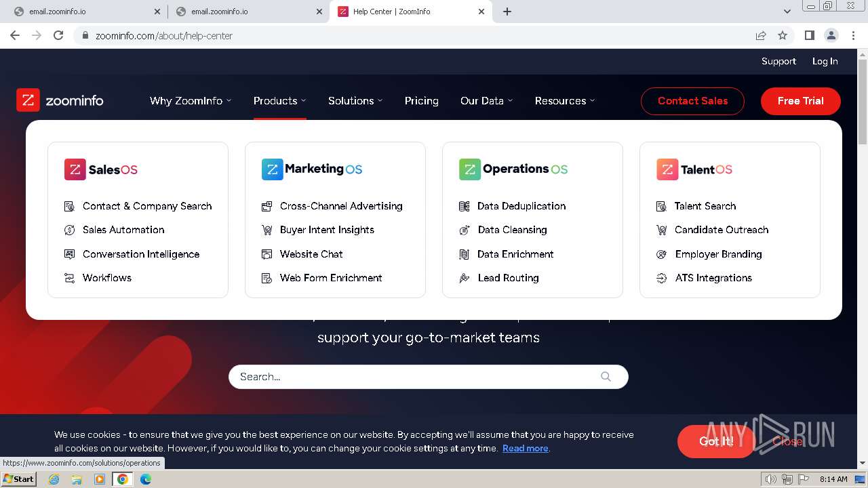Expand the Solutions dropdown menu

pyautogui.click(x=355, y=100)
